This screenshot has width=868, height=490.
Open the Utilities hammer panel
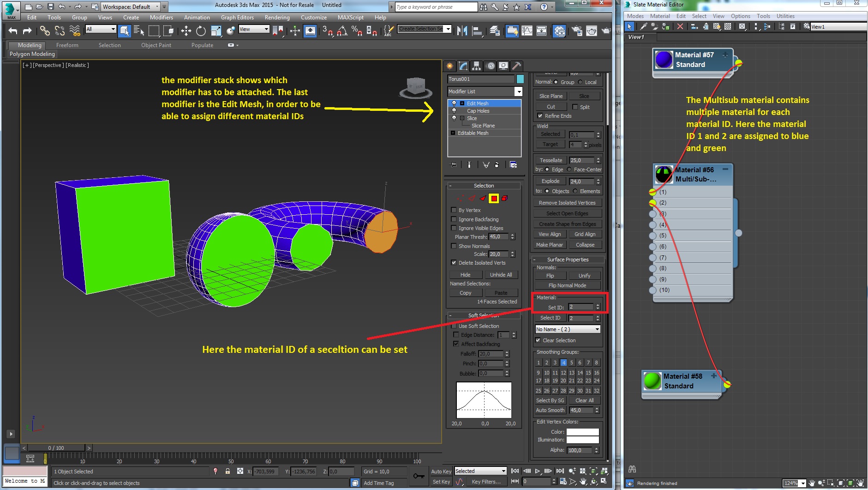[x=517, y=66]
